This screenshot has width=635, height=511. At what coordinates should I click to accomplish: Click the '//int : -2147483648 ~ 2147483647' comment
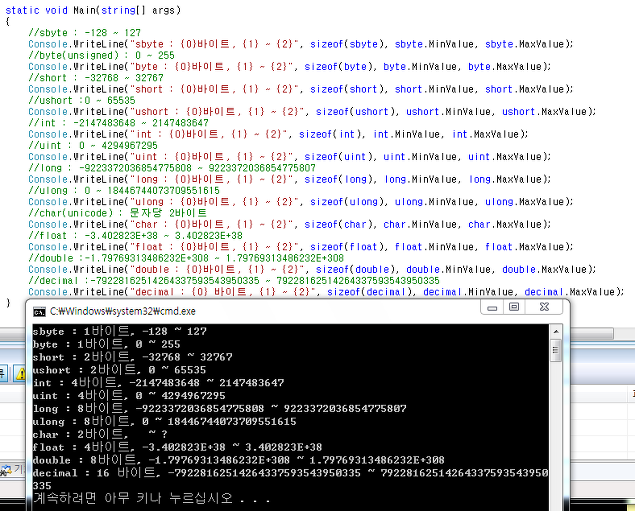pyautogui.click(x=119, y=123)
